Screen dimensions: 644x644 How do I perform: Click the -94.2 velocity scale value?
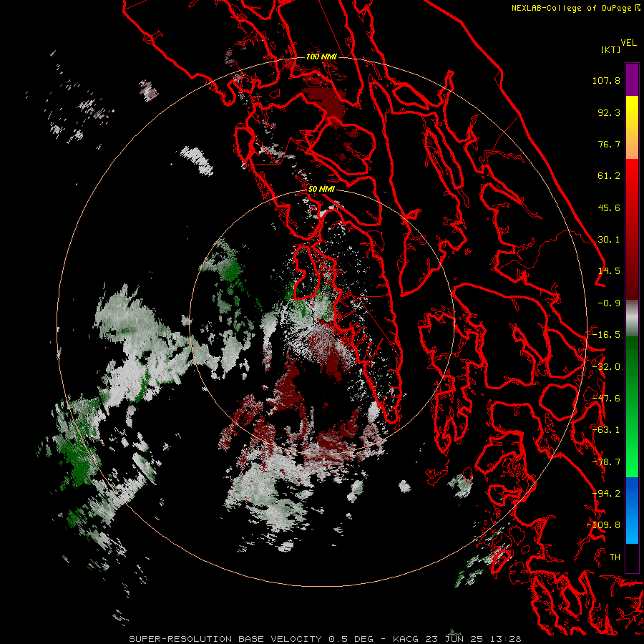pyautogui.click(x=606, y=494)
